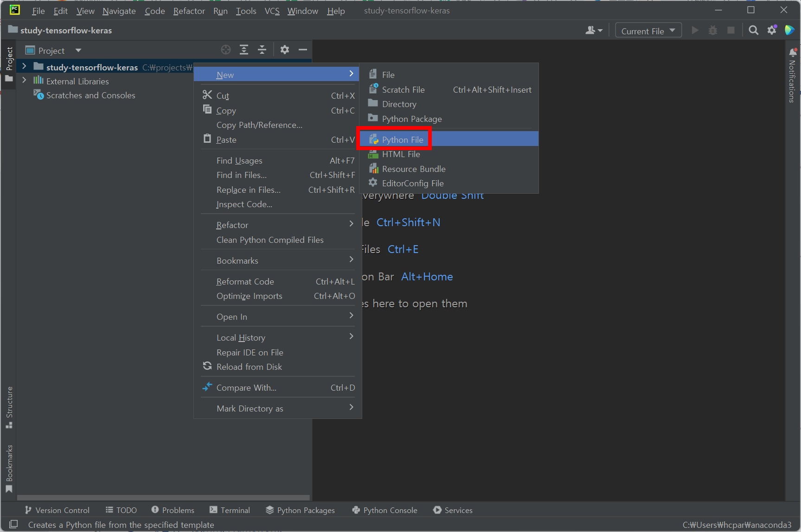
Task: Click Optimize Imports menu entry
Action: click(278, 296)
